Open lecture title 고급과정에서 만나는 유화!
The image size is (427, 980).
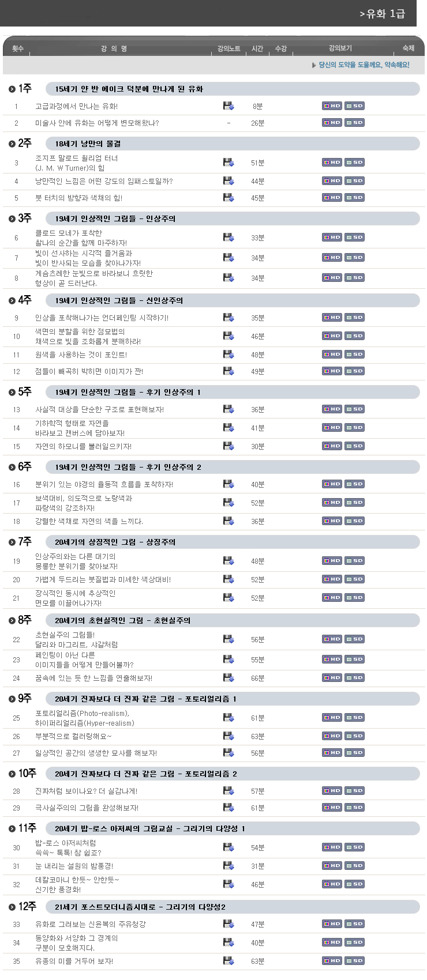(76, 106)
